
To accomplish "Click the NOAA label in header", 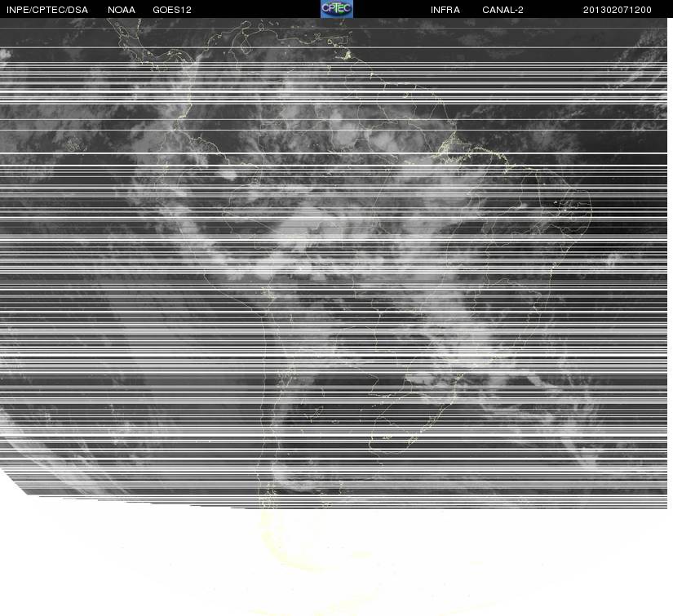I will pos(122,10).
